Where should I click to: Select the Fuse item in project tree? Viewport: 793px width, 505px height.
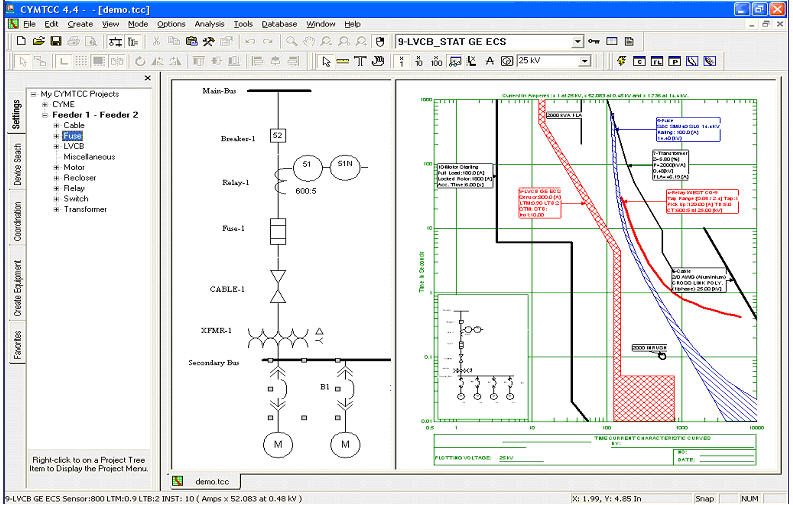coord(72,136)
